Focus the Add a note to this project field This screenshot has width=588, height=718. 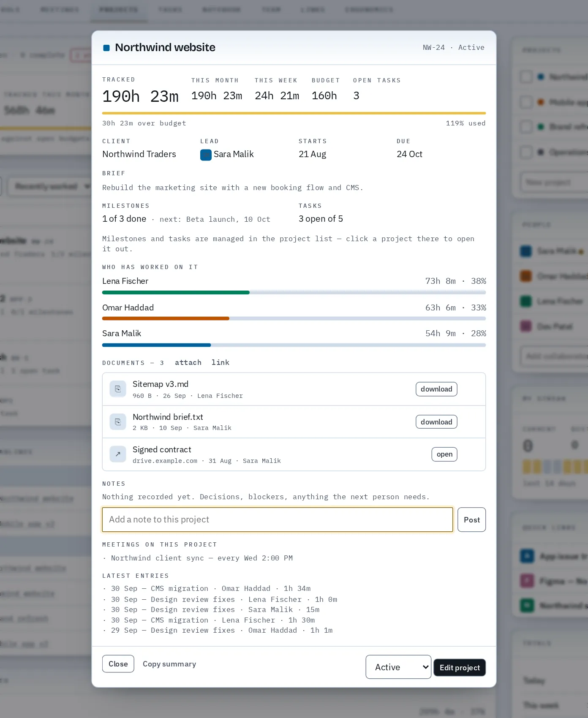coord(278,519)
